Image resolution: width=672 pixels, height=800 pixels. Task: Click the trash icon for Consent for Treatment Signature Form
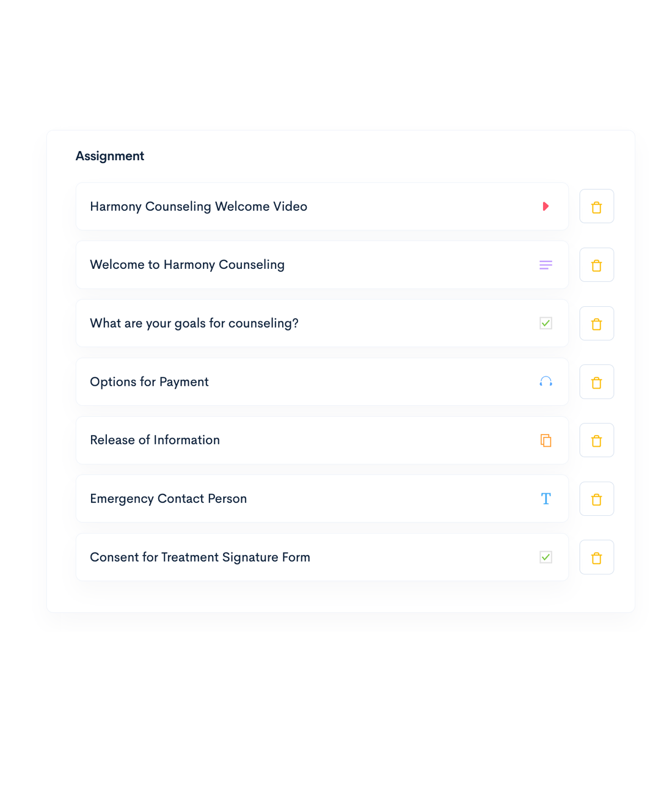596,557
